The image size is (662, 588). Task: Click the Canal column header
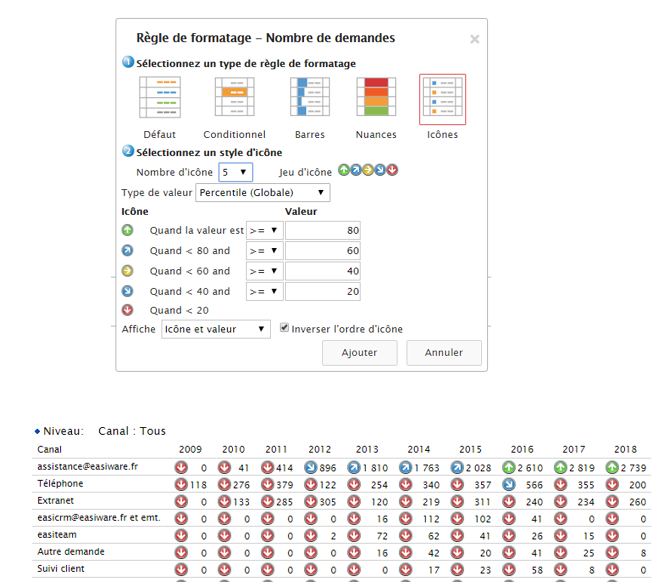point(50,450)
